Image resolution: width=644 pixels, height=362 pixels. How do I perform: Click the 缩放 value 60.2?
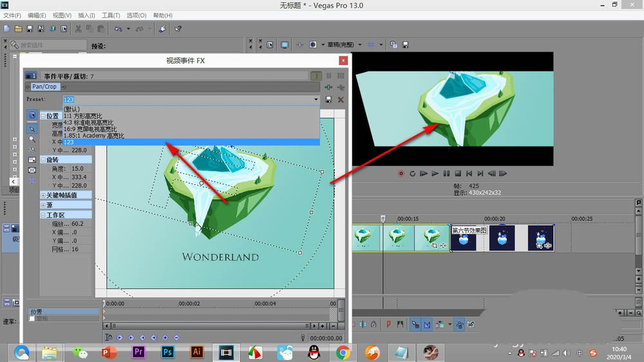(x=77, y=224)
